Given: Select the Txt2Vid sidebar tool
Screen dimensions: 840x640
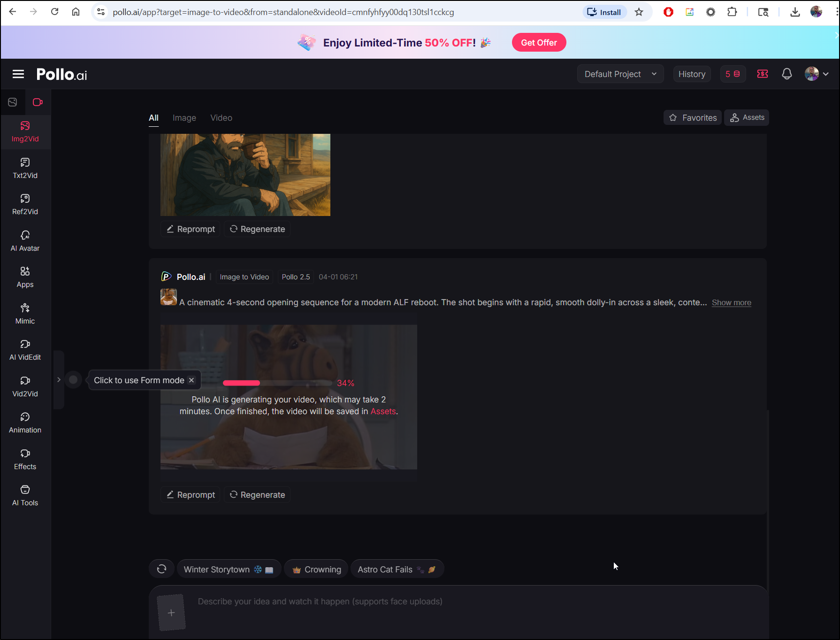Looking at the screenshot, I should [25, 169].
